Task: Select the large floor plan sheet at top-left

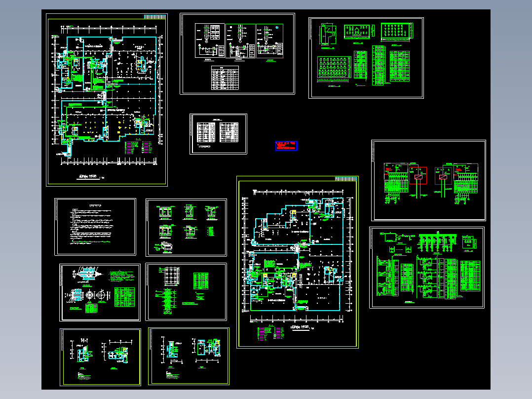Action: pyautogui.click(x=107, y=100)
